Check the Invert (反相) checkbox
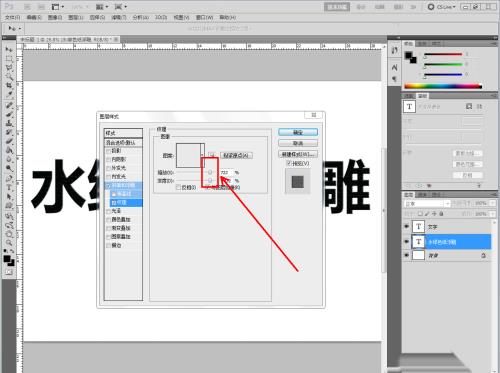Image resolution: width=500 pixels, height=373 pixels. pos(178,188)
